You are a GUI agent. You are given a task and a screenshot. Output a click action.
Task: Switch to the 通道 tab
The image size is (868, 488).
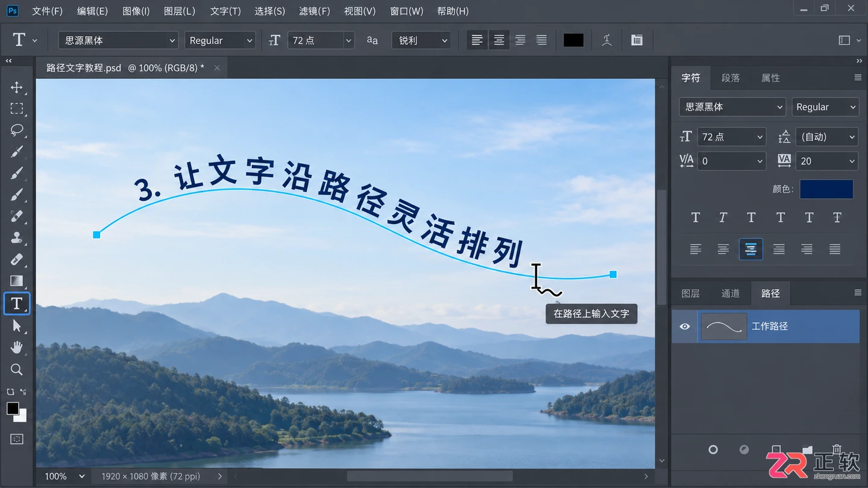pos(731,293)
